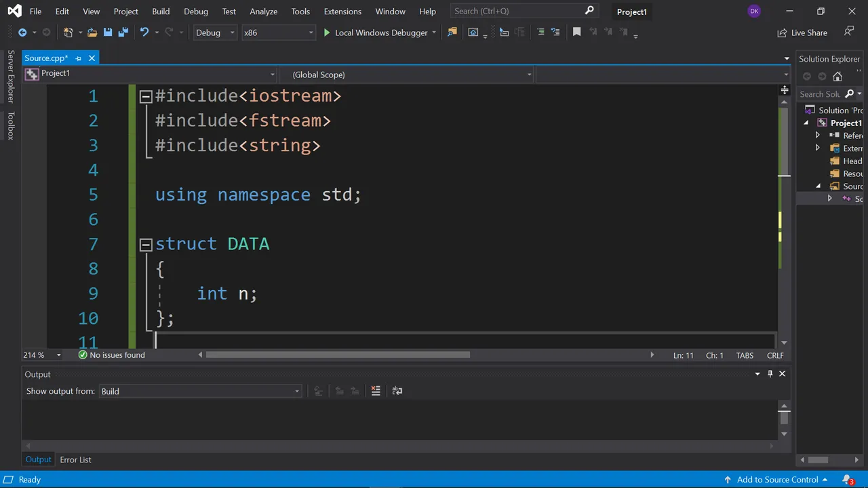Collapse the struct DATA block
The height and width of the screenshot is (488, 868).
145,244
